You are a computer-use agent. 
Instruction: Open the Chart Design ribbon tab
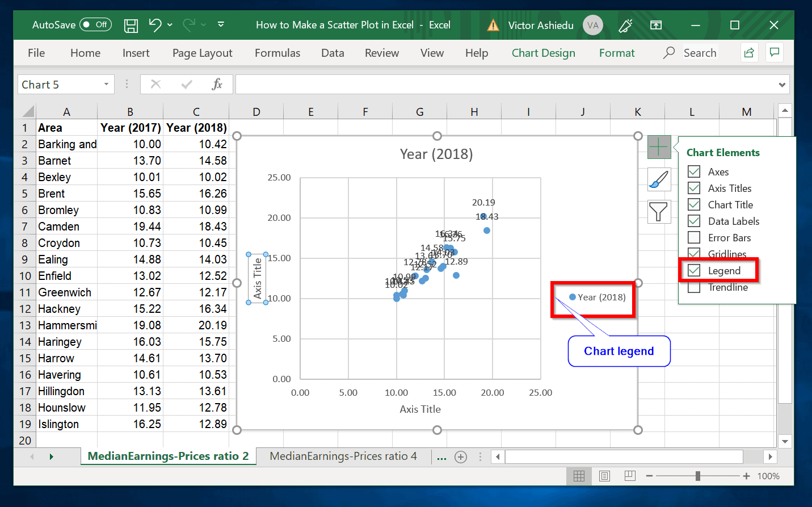pyautogui.click(x=543, y=52)
